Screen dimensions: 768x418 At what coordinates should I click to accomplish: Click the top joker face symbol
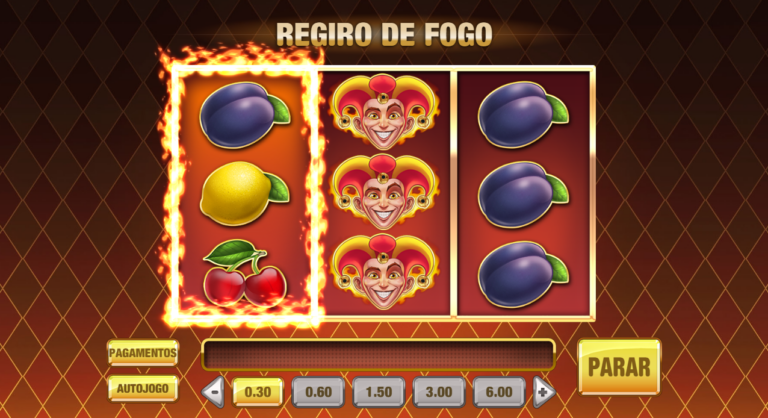point(384,112)
